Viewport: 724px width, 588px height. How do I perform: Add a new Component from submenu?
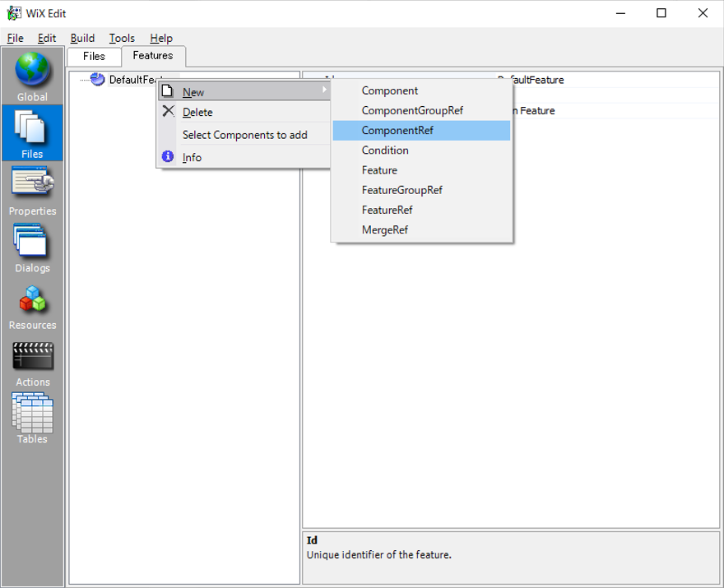coord(421,91)
